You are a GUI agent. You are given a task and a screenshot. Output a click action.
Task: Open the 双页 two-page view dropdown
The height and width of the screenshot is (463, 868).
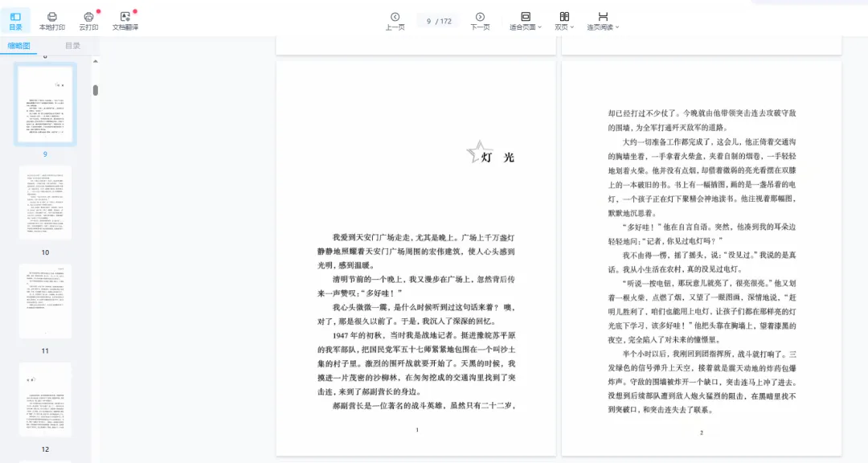pyautogui.click(x=564, y=21)
